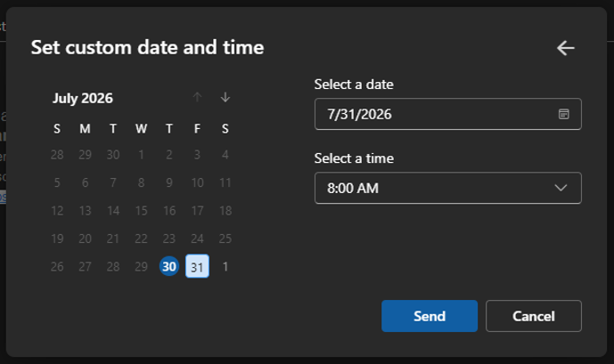
Task: Open the 8:00 AM time combo box
Action: pos(448,188)
